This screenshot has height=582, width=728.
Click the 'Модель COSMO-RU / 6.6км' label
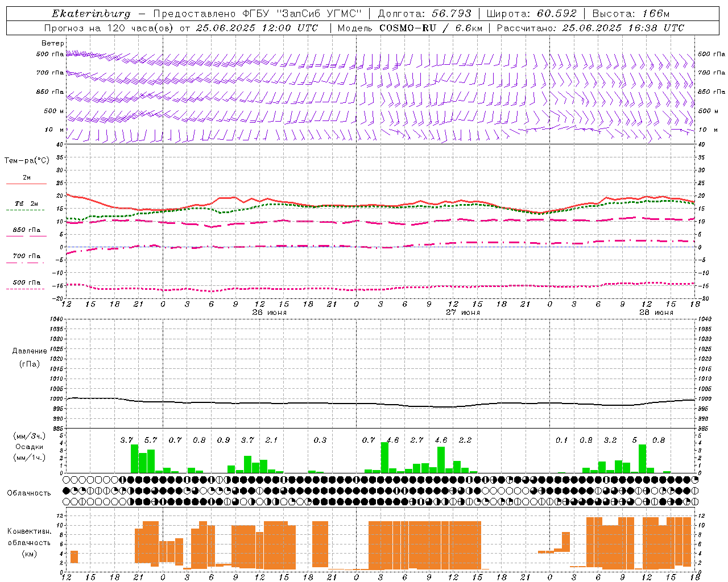click(409, 28)
